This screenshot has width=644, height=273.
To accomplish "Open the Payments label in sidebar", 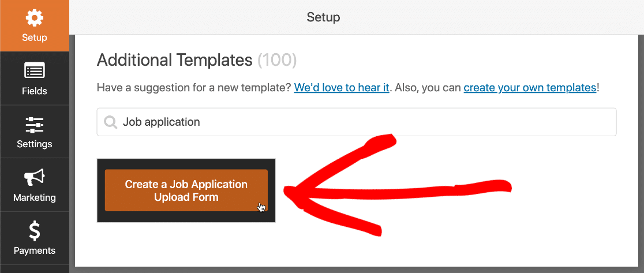I will tap(35, 250).
